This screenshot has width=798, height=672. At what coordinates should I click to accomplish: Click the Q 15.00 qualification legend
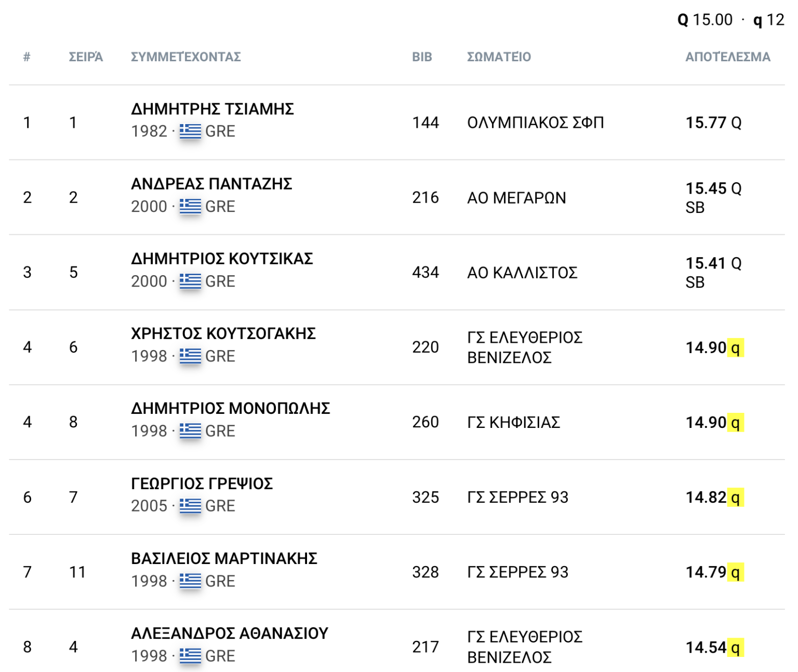coord(704,20)
